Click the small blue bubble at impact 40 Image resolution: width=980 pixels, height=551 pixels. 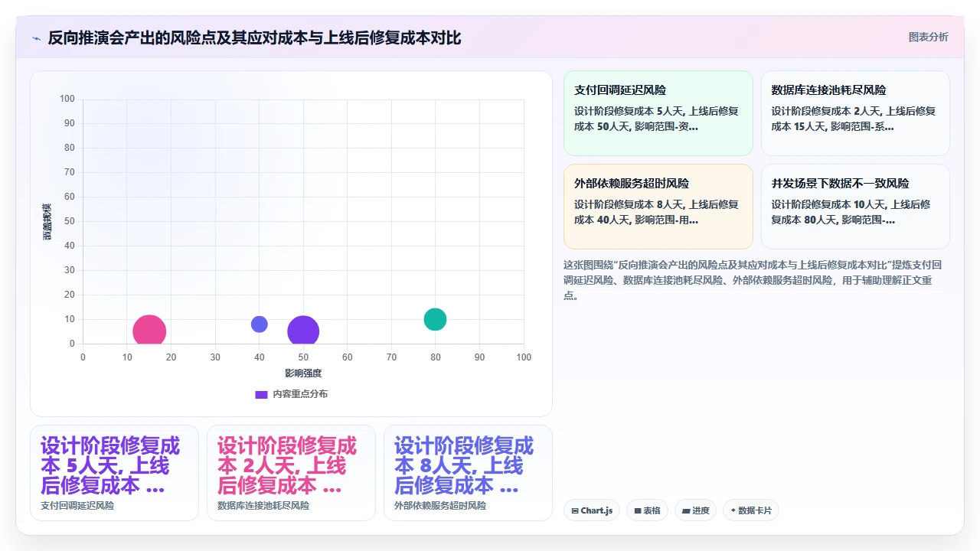(260, 324)
